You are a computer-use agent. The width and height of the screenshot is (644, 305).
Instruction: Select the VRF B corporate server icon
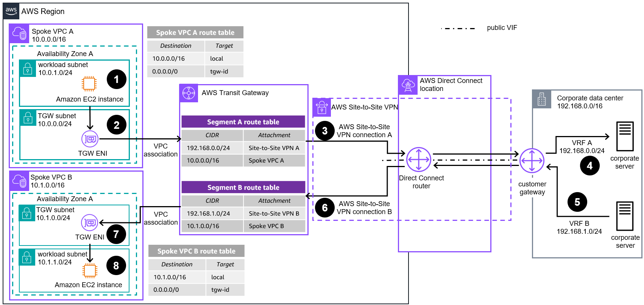click(x=625, y=216)
